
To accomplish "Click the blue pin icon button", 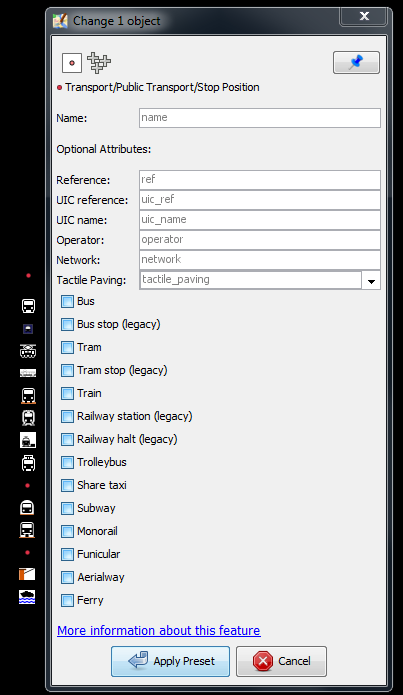I will (356, 62).
